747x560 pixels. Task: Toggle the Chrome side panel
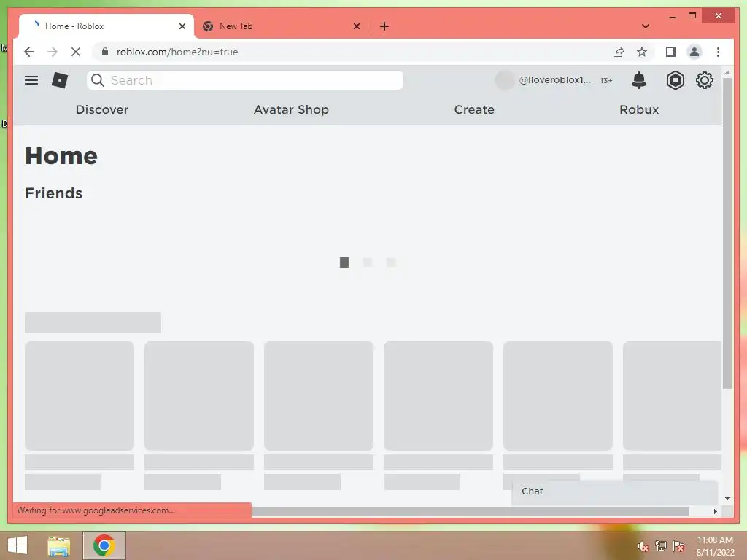[671, 52]
